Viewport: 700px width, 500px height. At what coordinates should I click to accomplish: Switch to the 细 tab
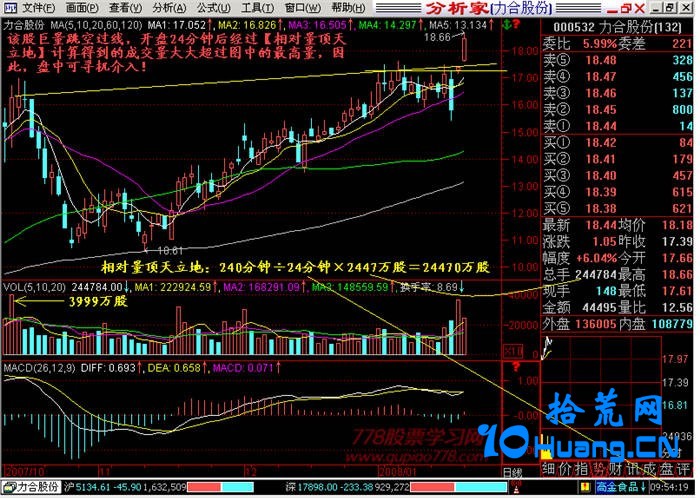[x=550, y=469]
